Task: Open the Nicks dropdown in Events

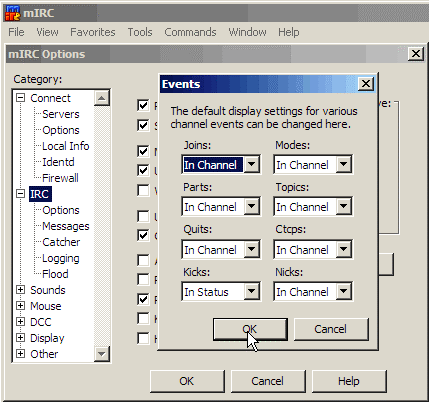Action: point(344,291)
